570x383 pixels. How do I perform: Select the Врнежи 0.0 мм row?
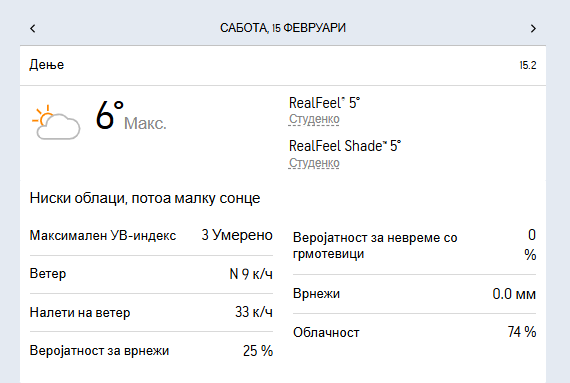(414, 294)
